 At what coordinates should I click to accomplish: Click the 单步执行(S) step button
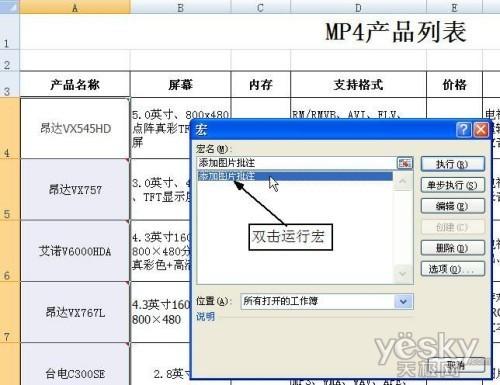click(x=453, y=185)
